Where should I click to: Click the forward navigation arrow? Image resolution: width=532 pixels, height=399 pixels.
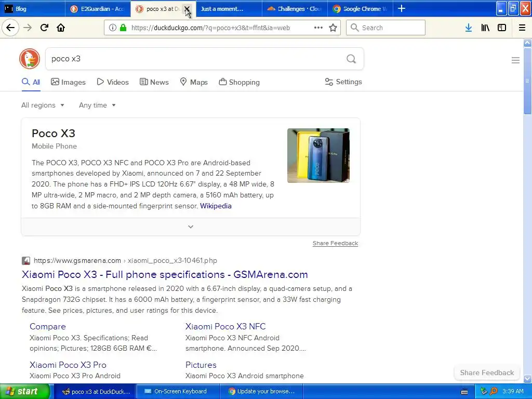tap(28, 28)
